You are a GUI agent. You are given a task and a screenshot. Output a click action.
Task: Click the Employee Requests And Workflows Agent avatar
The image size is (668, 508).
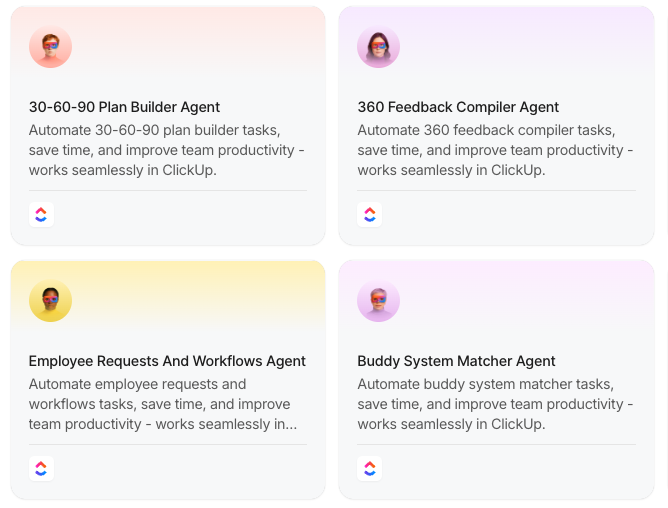(x=50, y=300)
